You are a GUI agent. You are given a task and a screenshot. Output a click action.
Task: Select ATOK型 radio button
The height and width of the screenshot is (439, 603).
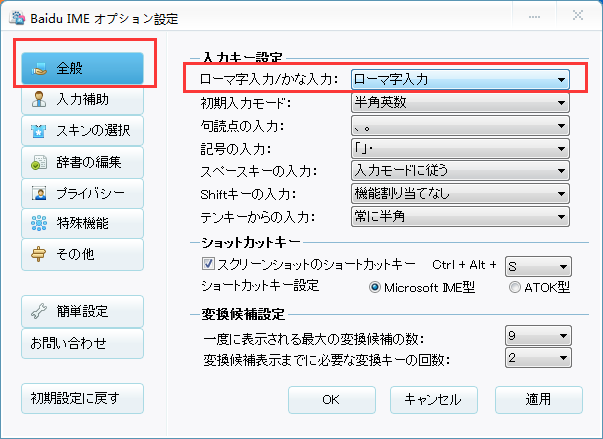coord(516,287)
